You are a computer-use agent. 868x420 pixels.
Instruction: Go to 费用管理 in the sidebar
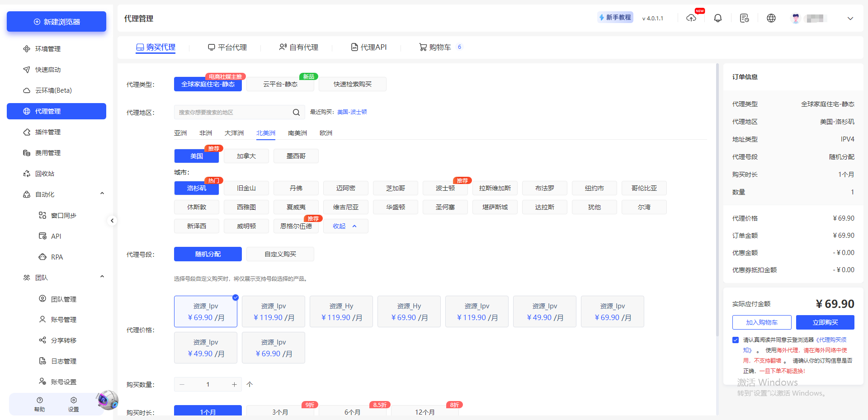point(48,153)
